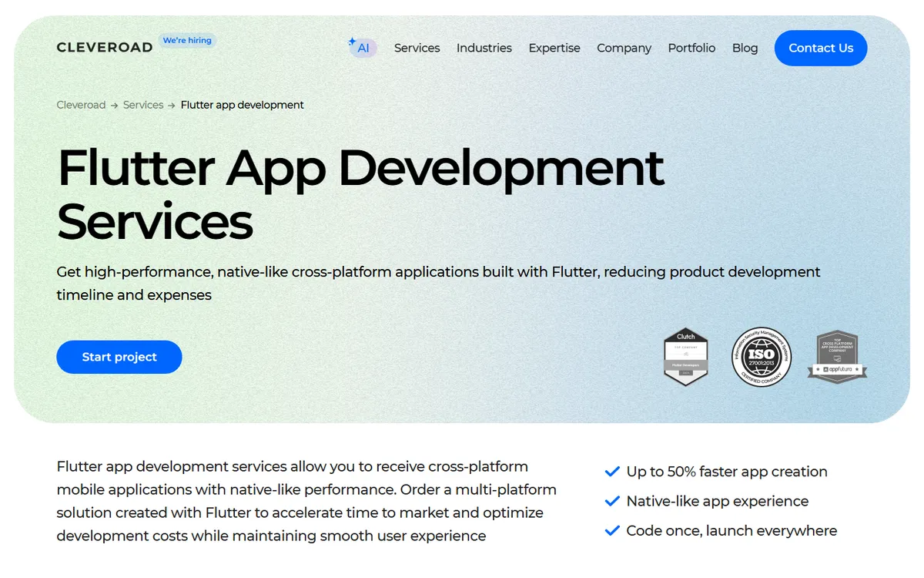This screenshot has height=578, width=924.
Task: Open the Industries menu
Action: click(x=484, y=48)
